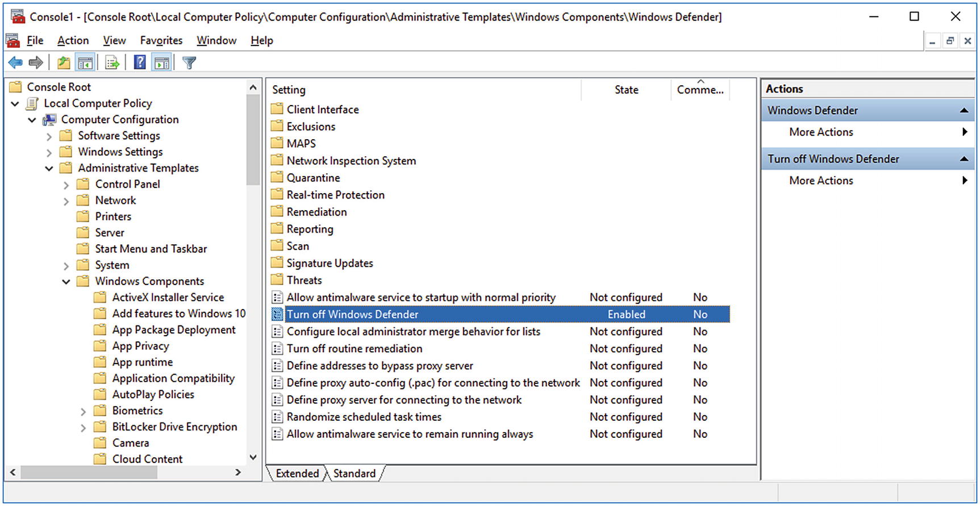Screen dimensions: 980x506
Task: Select Cloud Content in the tree
Action: [x=147, y=459]
